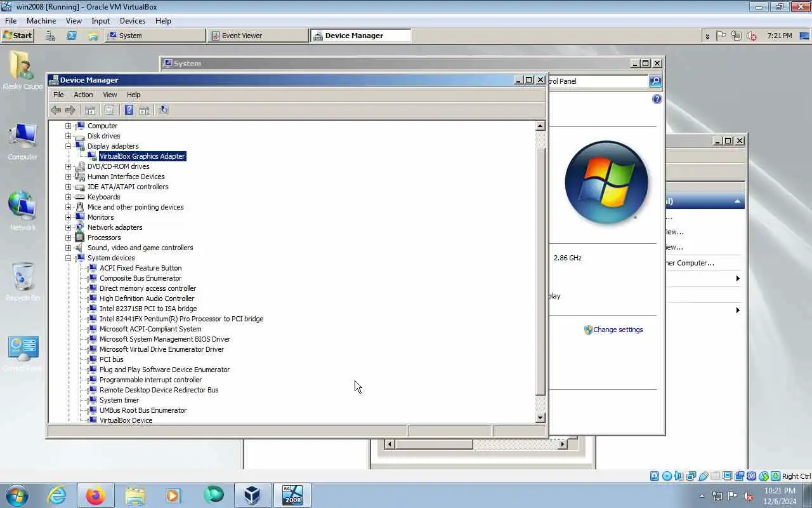Select the ACPI Fixed Feature Button entry

(x=140, y=268)
